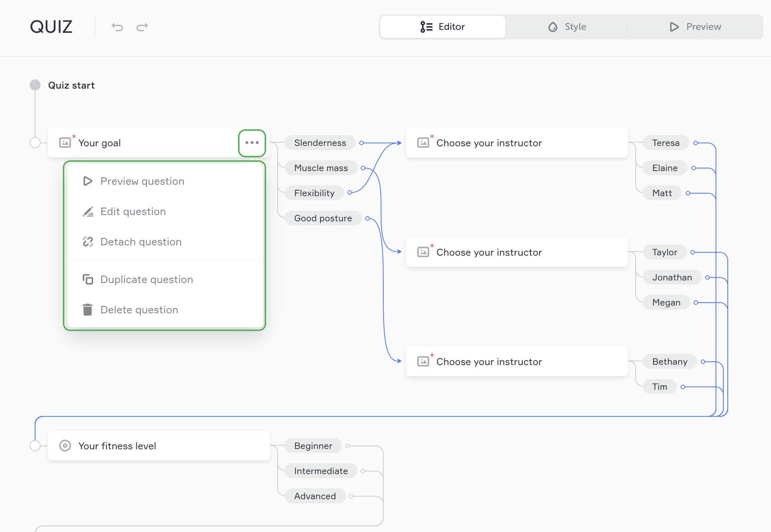
Task: Click the Detach question broken-link icon
Action: coord(88,242)
